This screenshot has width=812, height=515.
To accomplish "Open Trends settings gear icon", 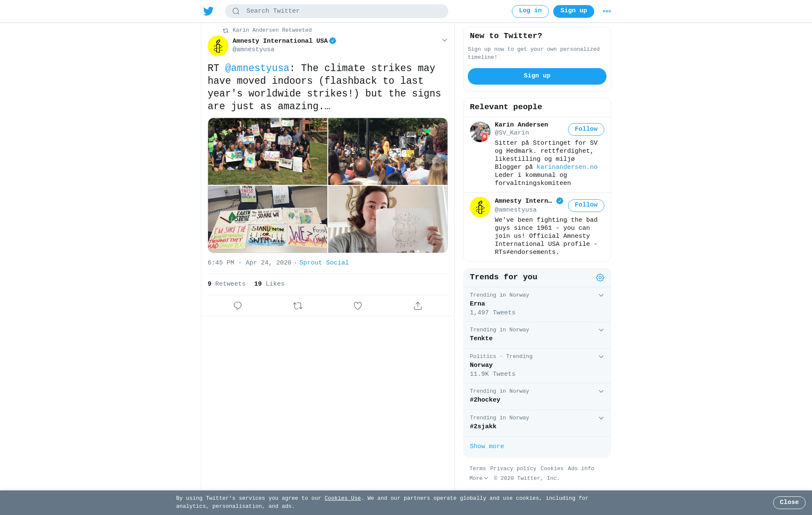I will point(600,278).
